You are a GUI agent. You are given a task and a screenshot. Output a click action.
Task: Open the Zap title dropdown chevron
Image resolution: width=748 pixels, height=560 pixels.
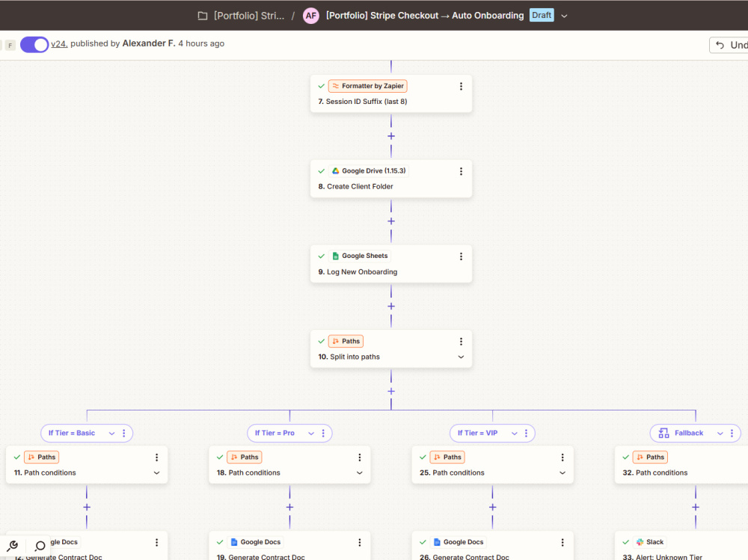(564, 16)
